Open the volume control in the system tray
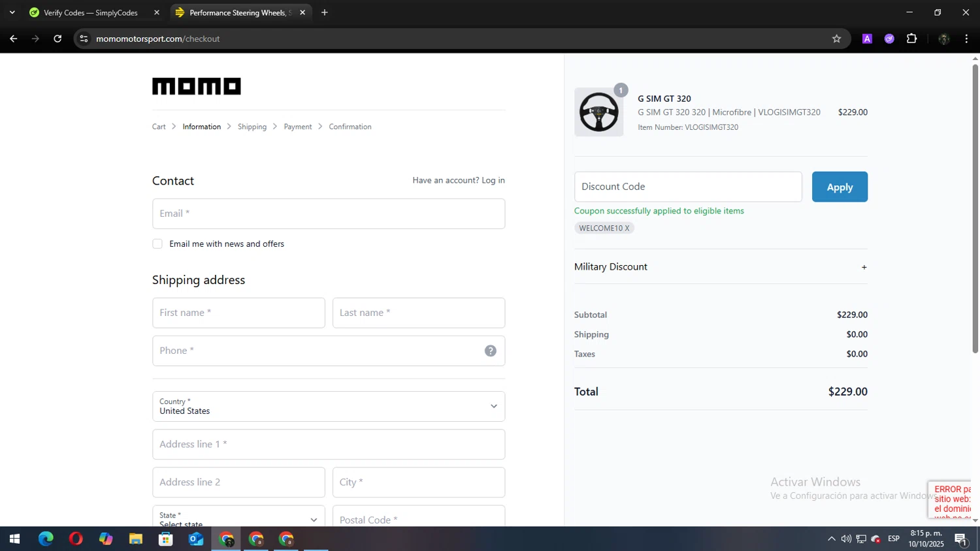This screenshot has width=980, height=551. tap(846, 539)
